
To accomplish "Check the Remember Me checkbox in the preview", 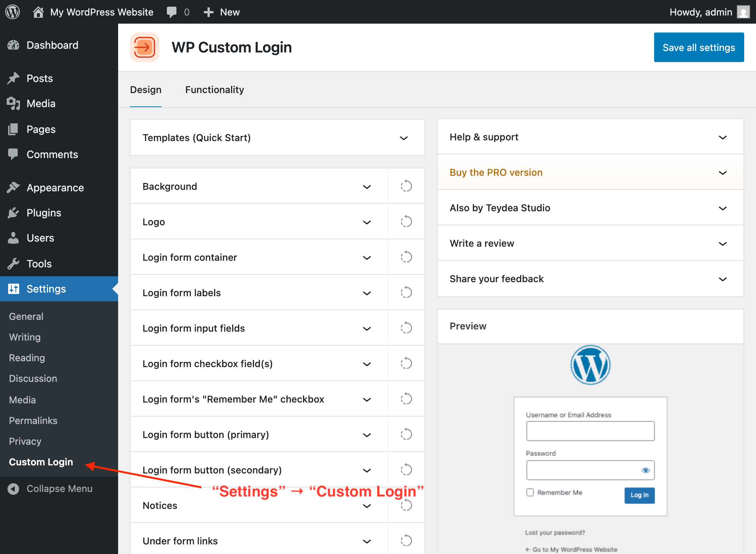I will pos(530,492).
